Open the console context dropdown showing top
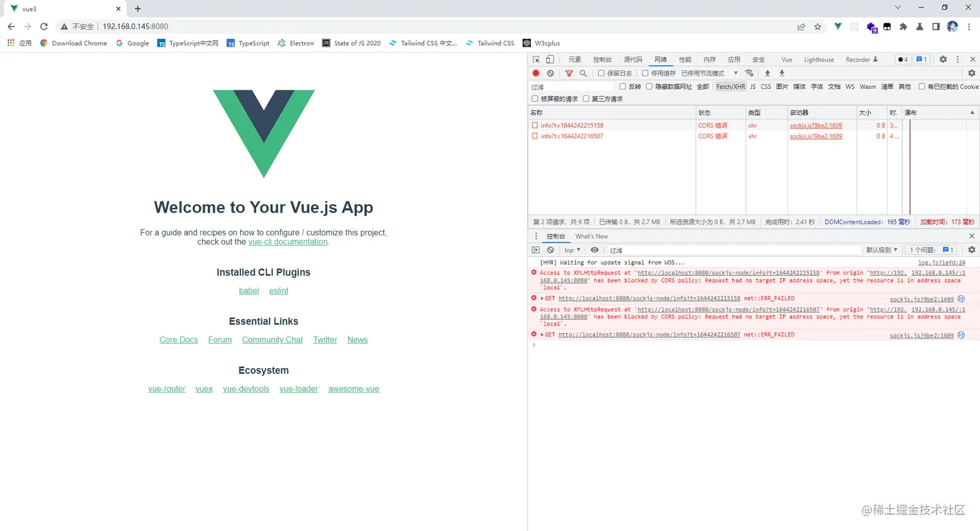980x531 pixels. point(571,250)
